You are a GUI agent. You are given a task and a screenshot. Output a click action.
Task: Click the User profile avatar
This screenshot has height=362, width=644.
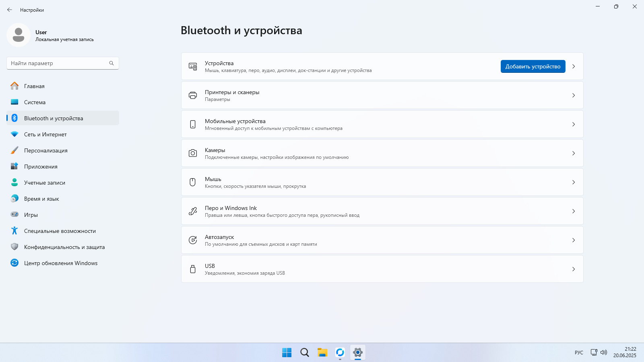[19, 35]
